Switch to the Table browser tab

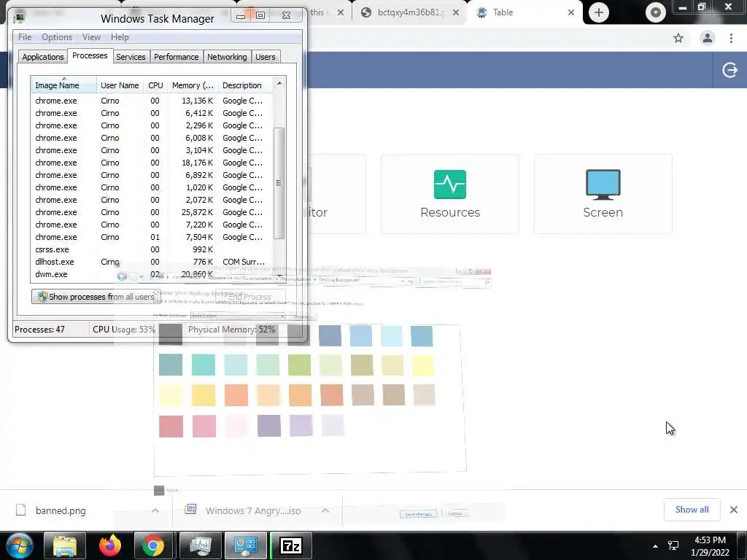(524, 12)
